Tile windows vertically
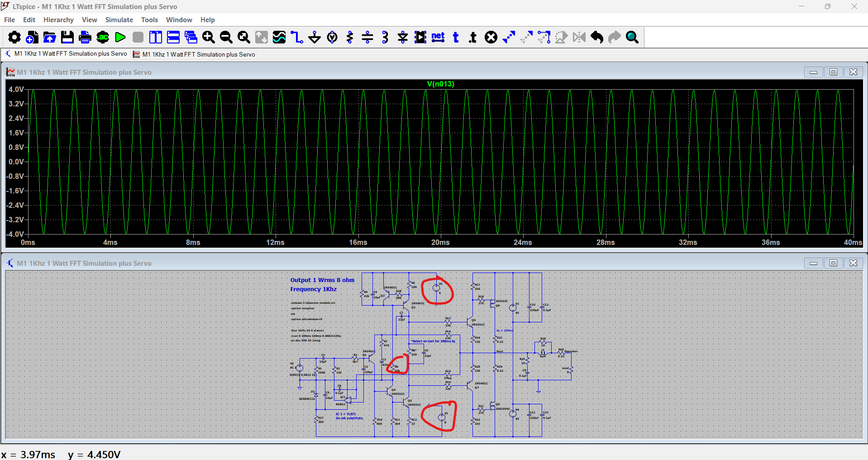The height and width of the screenshot is (460, 868). [156, 37]
